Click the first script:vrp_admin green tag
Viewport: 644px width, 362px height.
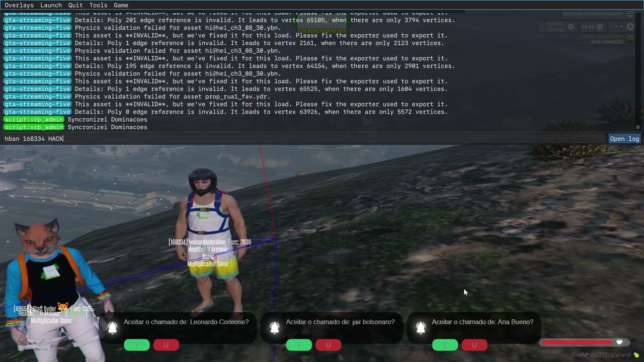coord(34,120)
